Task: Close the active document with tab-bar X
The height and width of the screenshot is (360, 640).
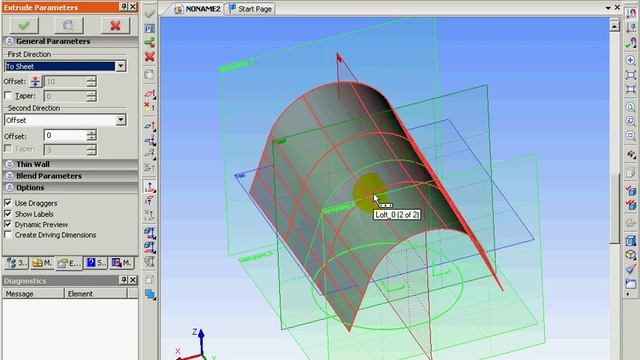Action: 617,7
